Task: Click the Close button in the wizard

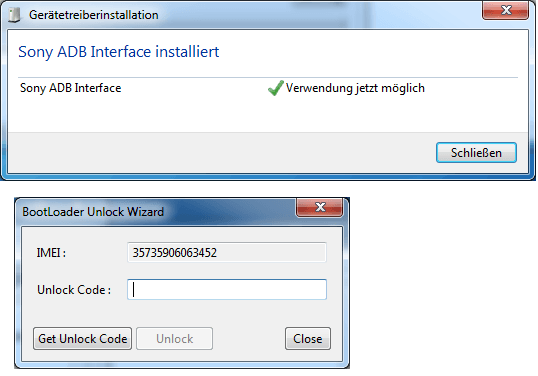Action: point(308,339)
